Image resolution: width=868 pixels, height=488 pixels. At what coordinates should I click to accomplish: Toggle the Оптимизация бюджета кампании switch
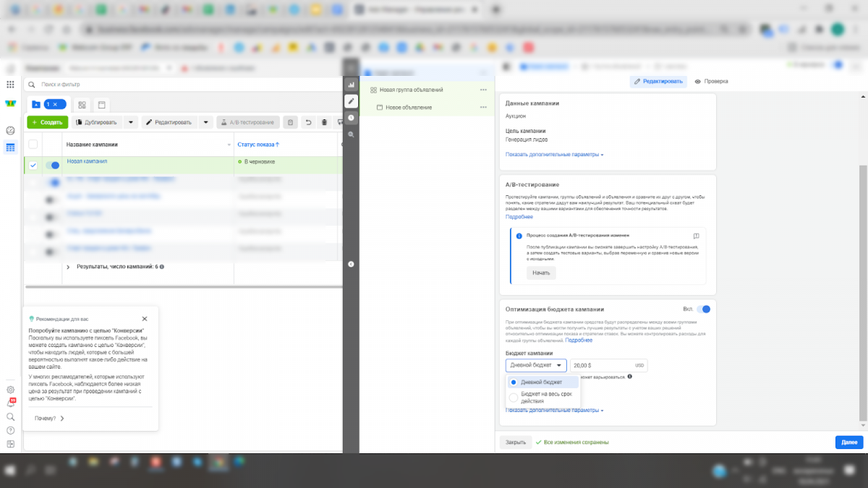click(704, 309)
